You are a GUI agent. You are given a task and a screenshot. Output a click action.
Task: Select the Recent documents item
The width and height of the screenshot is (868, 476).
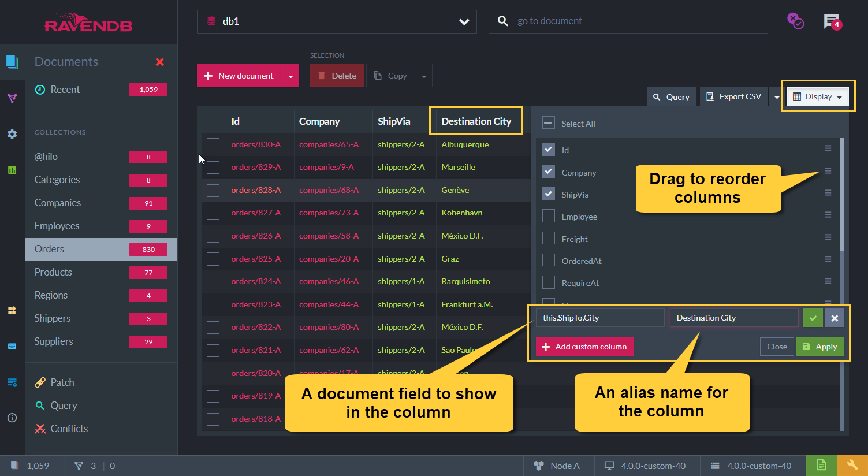tap(100, 90)
